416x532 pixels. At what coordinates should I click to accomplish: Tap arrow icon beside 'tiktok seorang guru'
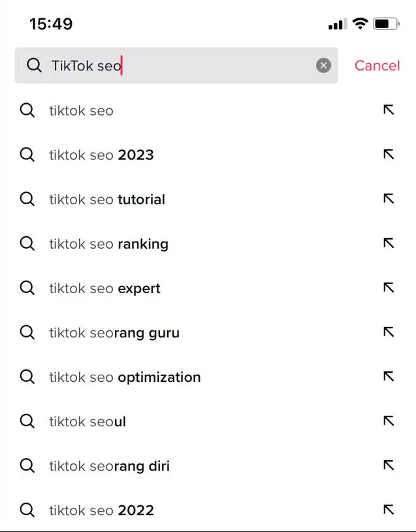click(x=389, y=332)
